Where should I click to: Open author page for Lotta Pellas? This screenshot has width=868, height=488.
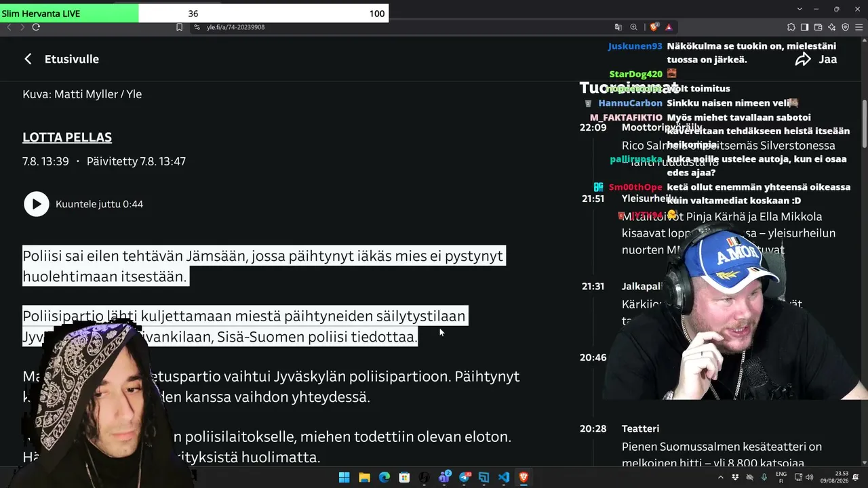pyautogui.click(x=67, y=138)
